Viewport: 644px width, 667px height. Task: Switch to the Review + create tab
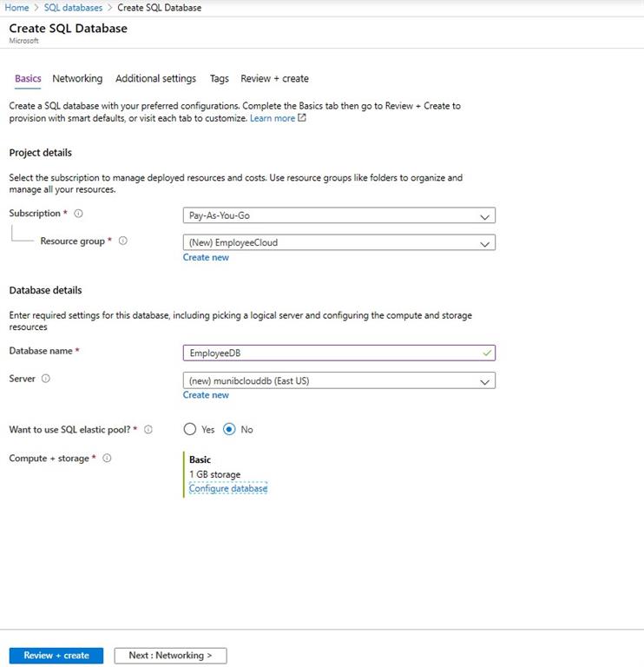tap(274, 79)
